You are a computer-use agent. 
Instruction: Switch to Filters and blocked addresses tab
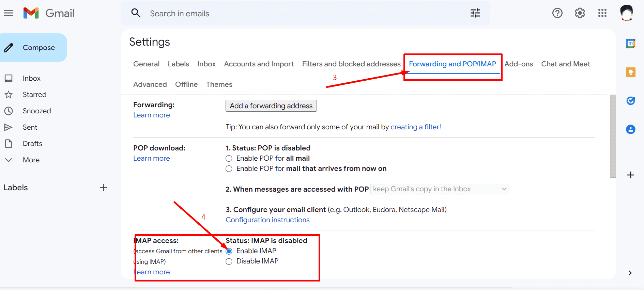(x=351, y=64)
